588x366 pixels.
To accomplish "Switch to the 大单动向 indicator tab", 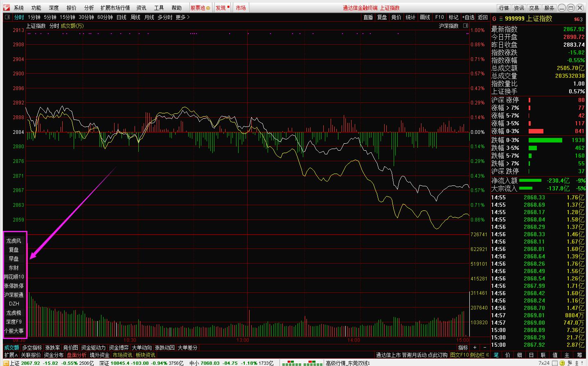I will pyautogui.click(x=142, y=348).
